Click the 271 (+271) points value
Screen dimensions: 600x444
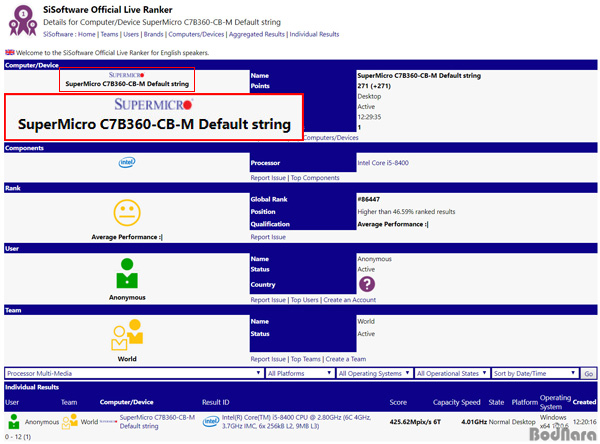[x=374, y=86]
